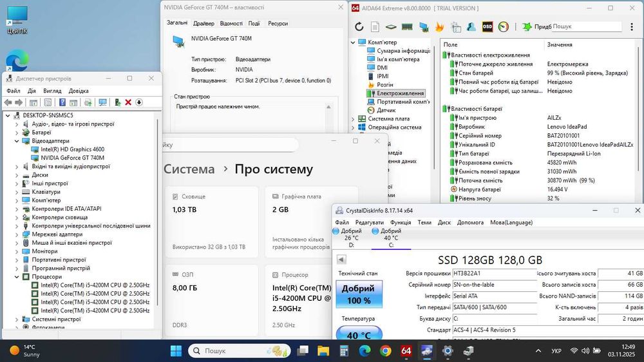Open the weather widget showing 14°C Sunny
The image size is (644, 362).
click(x=26, y=351)
